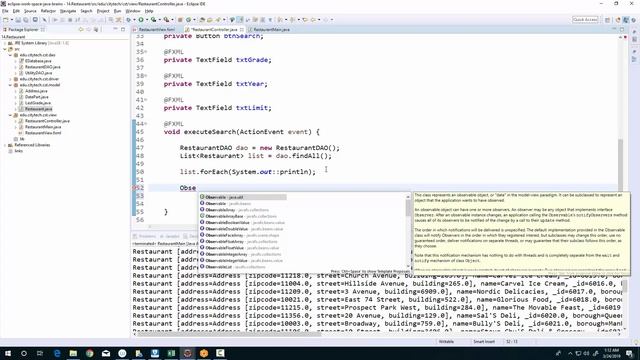Viewport: 640px width, 360px height.
Task: Open the File menu
Action: [5, 11]
